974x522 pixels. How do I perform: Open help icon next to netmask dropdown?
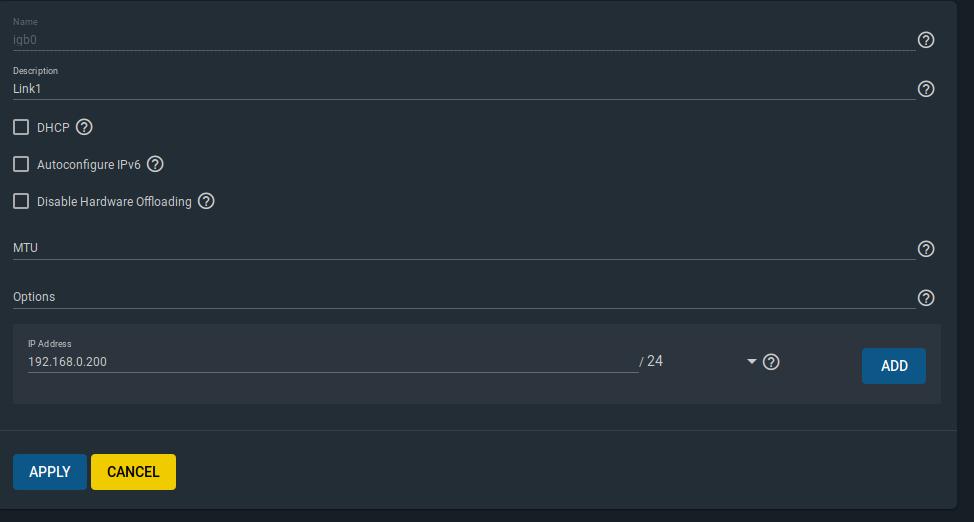point(771,362)
